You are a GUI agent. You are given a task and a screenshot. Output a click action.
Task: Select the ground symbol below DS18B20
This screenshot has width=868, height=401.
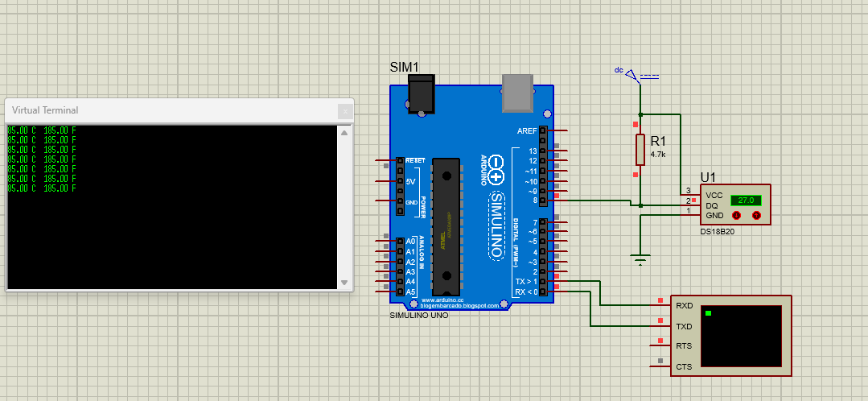coord(640,259)
